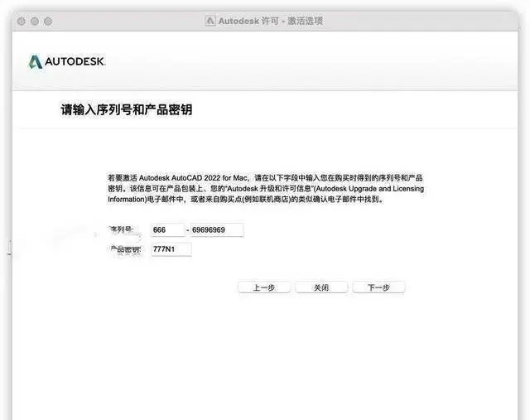The height and width of the screenshot is (420, 530).
Task: Click the 下一步 (Next) button
Action: click(x=378, y=287)
